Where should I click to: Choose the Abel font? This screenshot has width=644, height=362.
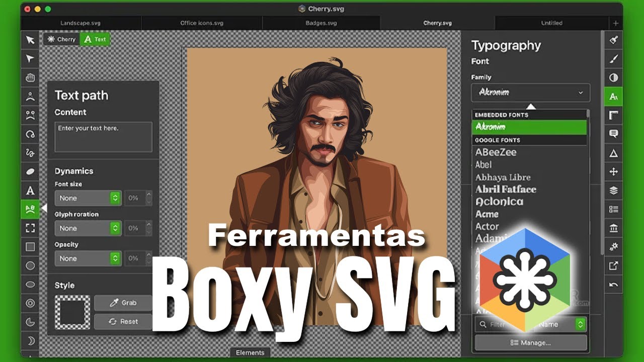tap(484, 164)
